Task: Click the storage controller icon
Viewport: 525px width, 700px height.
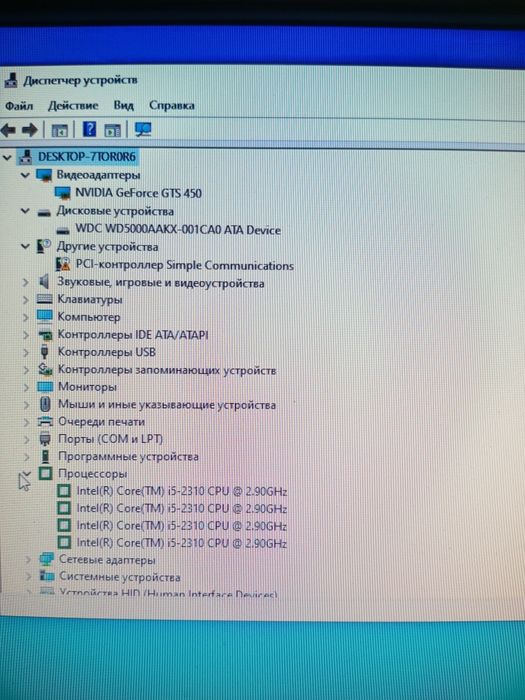Action: pos(45,369)
